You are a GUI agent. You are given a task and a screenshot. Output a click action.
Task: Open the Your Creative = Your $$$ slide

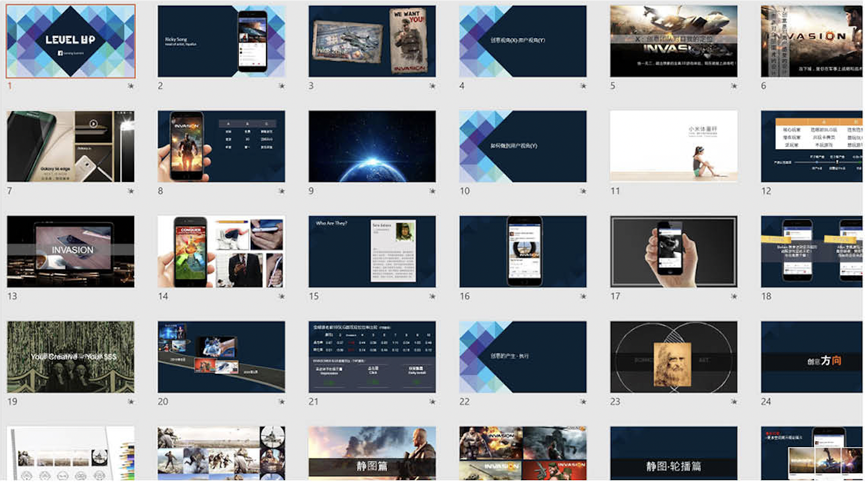coord(71,357)
